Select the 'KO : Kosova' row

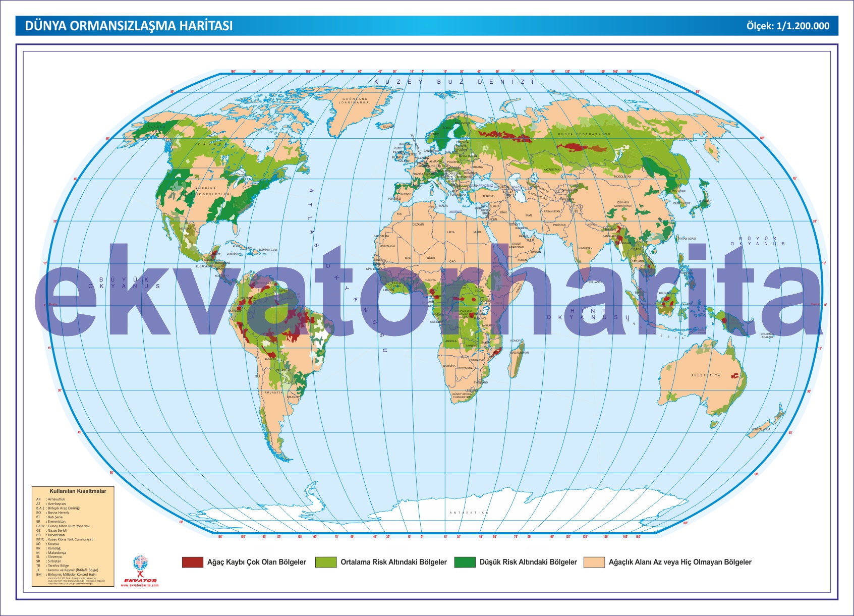point(47,544)
